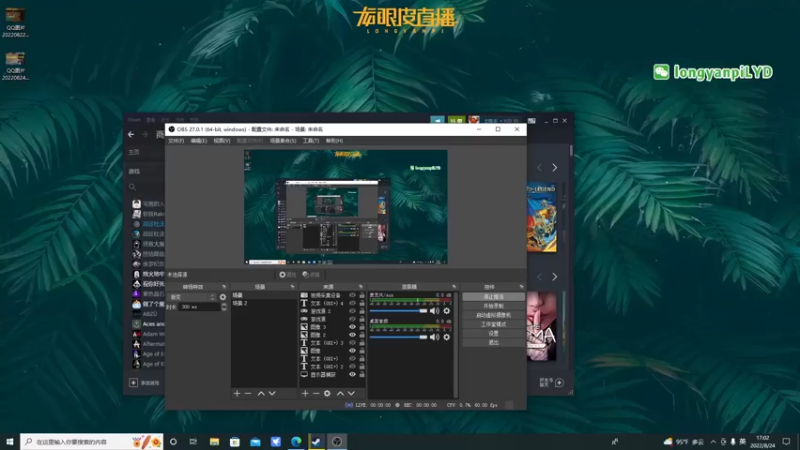Open 麦克风/Aux audio settings gear
Screen dimensions: 800x450
[446, 311]
